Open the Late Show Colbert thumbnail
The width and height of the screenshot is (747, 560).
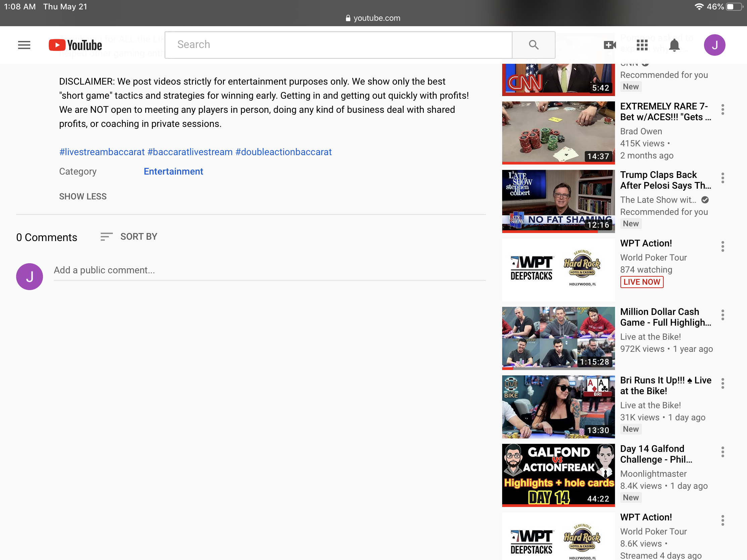point(558,201)
